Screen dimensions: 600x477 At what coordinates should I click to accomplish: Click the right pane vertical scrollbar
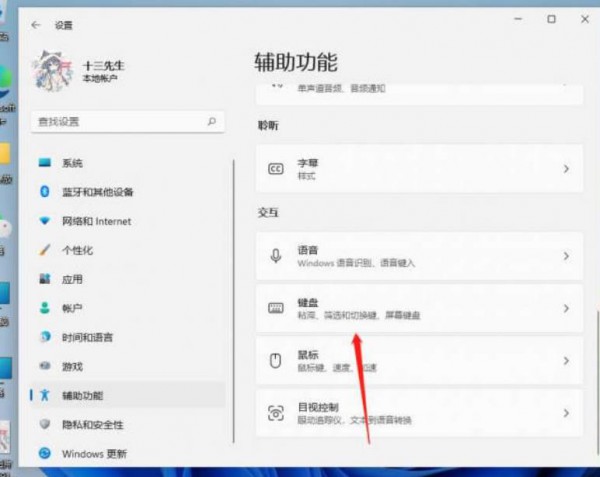(x=597, y=383)
